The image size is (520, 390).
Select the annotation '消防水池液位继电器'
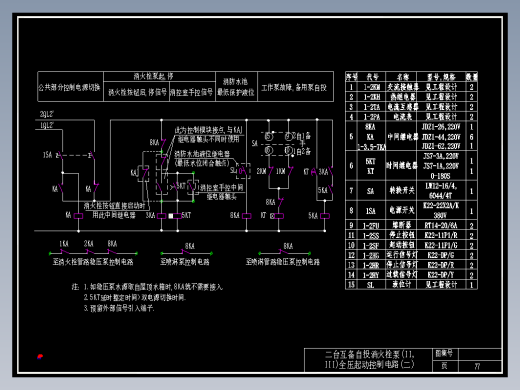[202, 154]
